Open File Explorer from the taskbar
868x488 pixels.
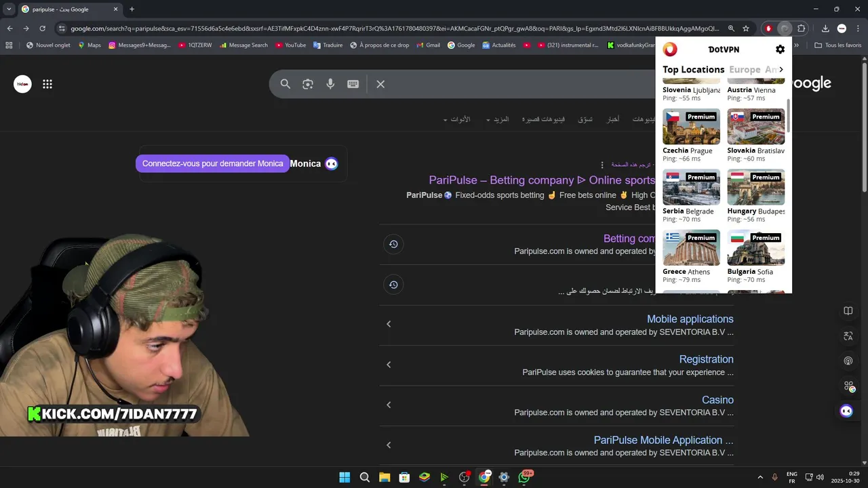pos(384,477)
